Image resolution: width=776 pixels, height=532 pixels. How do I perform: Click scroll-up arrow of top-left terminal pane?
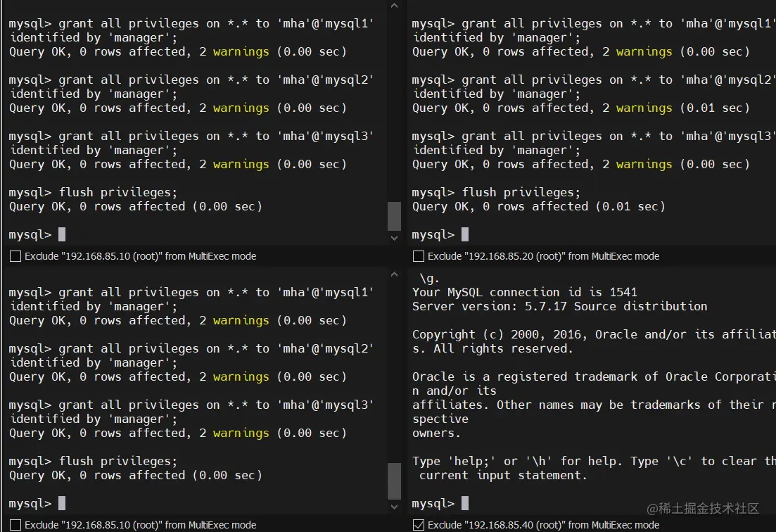tap(394, 6)
